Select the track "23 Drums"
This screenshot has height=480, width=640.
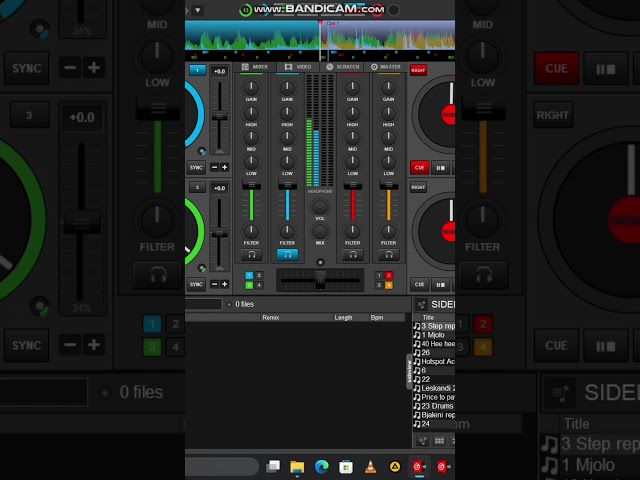pos(434,406)
